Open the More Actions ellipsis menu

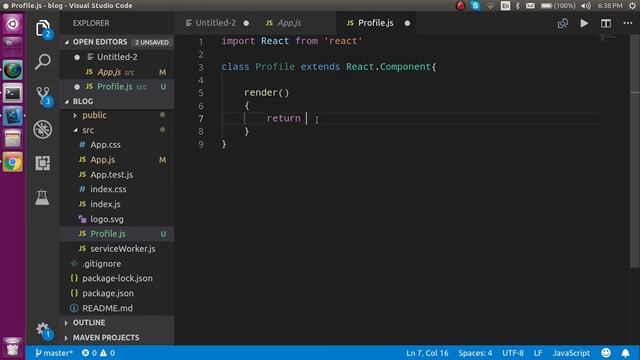click(x=628, y=23)
